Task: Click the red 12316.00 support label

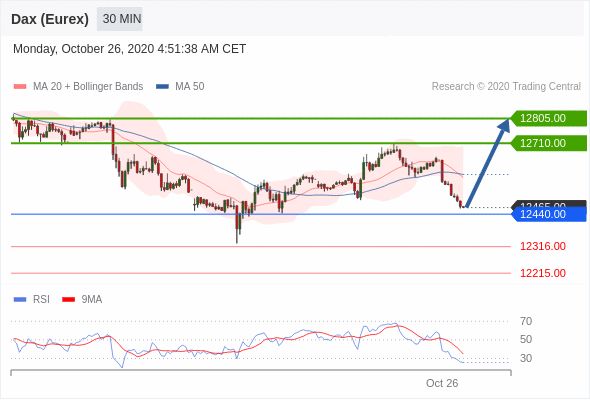Action: [543, 246]
